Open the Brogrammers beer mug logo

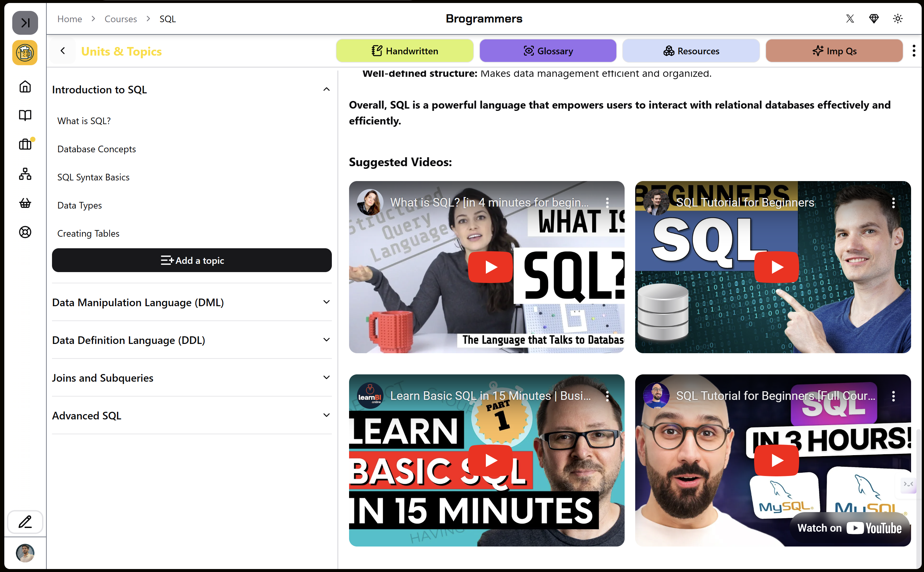click(x=25, y=53)
